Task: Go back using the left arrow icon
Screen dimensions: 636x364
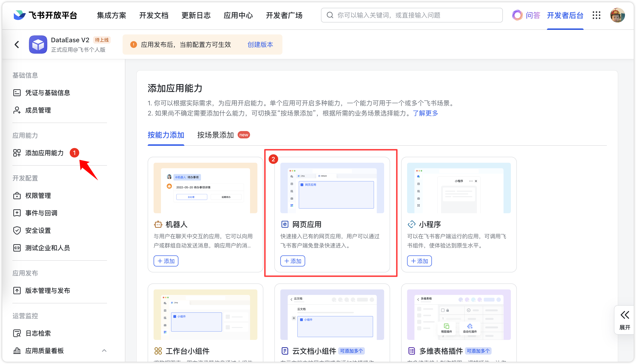Action: pos(17,45)
